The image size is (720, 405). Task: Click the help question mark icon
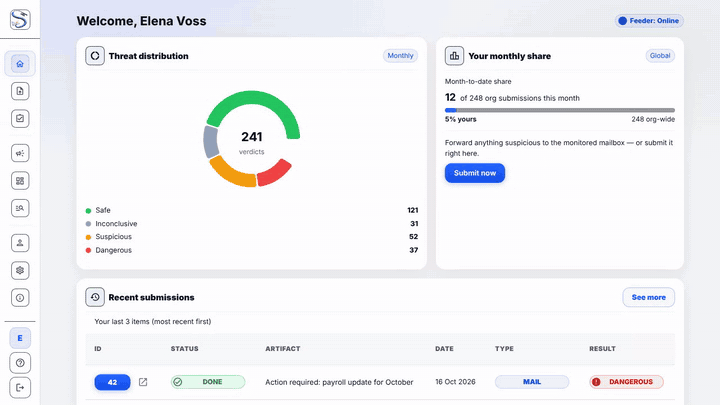(x=20, y=363)
